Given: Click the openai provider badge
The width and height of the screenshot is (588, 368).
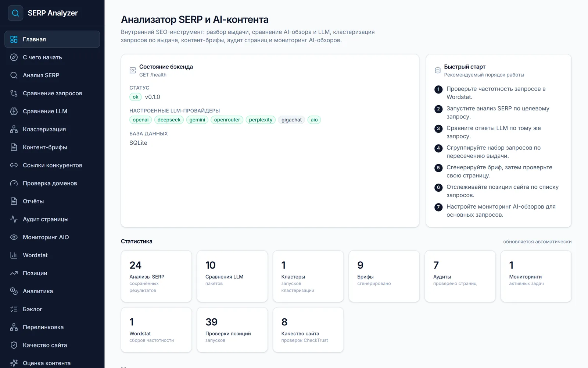Looking at the screenshot, I should point(141,120).
